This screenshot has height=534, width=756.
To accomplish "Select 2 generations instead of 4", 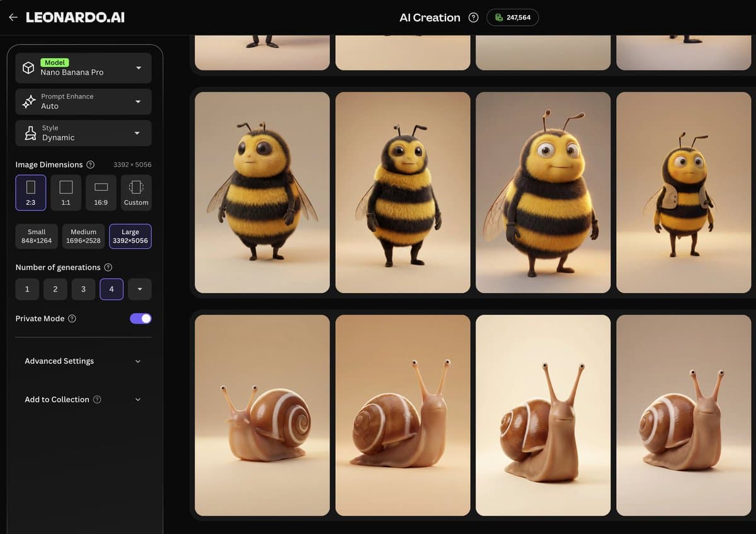I will tap(55, 289).
